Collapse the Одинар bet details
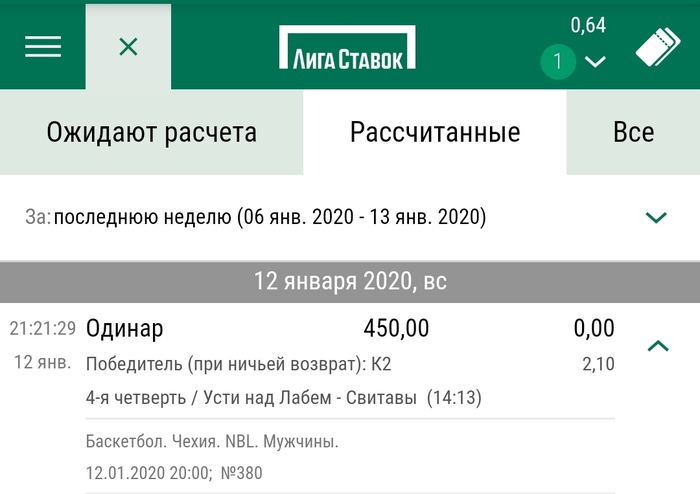 [x=657, y=346]
